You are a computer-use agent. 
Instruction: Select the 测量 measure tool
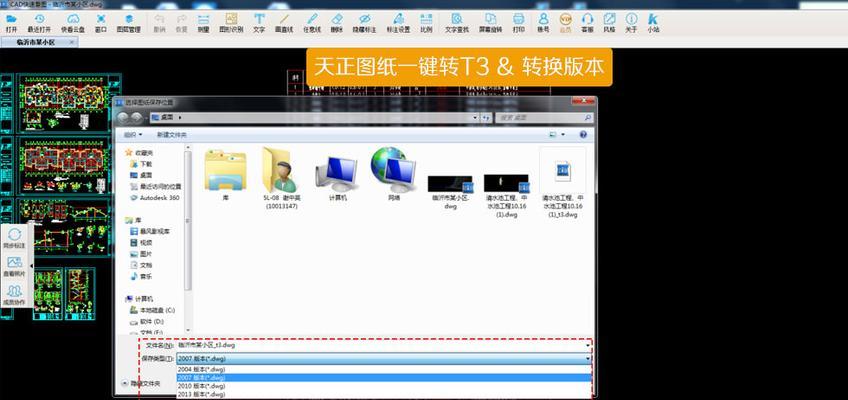[x=203, y=23]
